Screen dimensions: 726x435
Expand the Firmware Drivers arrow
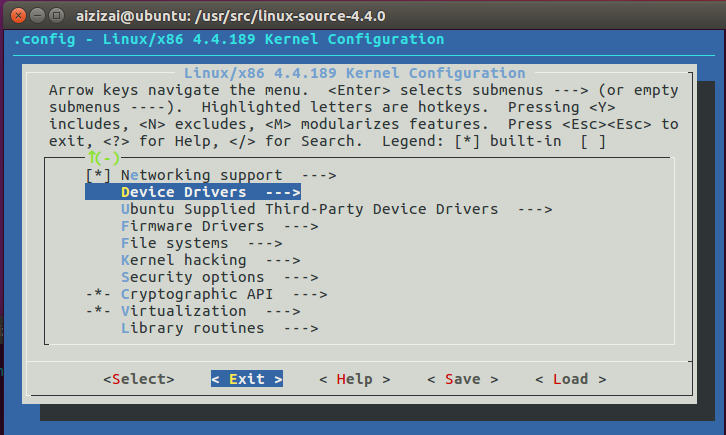(301, 226)
